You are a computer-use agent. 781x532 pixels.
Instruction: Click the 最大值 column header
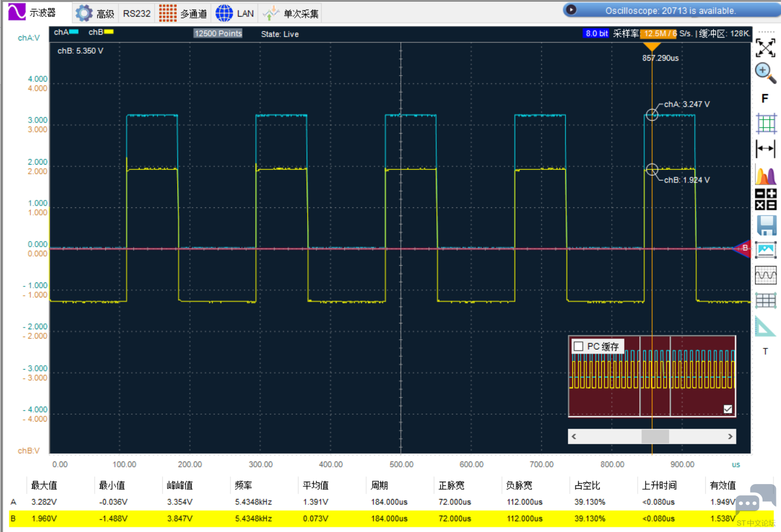[x=44, y=485]
